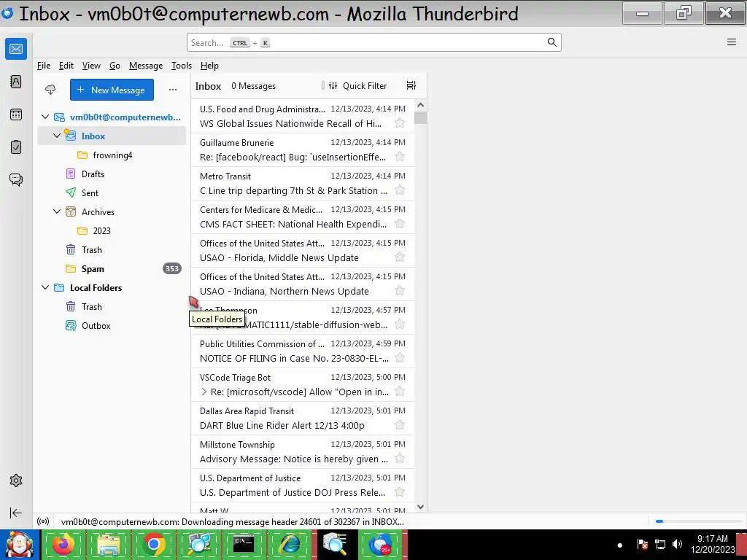
Task: Star the USAO Florida message
Action: coord(400,257)
